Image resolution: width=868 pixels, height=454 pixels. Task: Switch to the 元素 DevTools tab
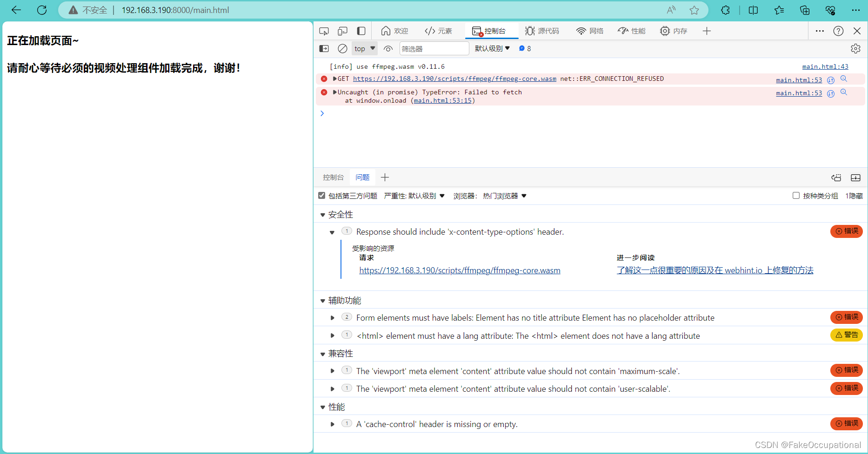438,31
